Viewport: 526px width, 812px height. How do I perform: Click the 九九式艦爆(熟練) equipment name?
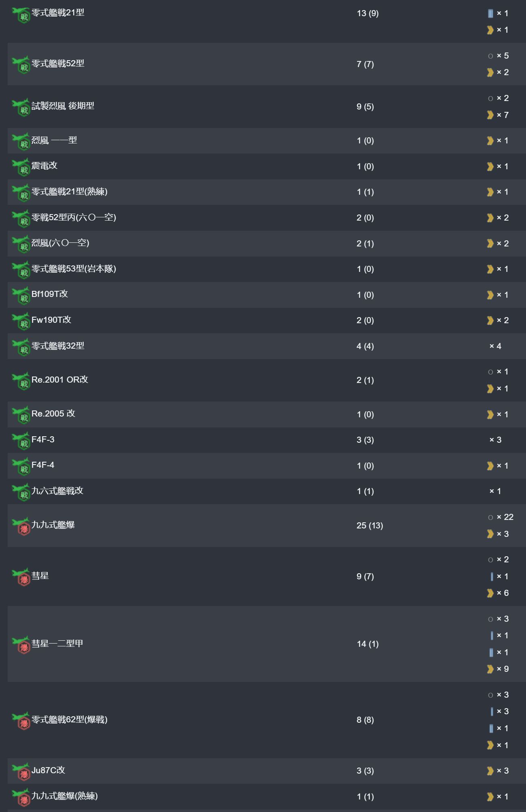coord(65,796)
